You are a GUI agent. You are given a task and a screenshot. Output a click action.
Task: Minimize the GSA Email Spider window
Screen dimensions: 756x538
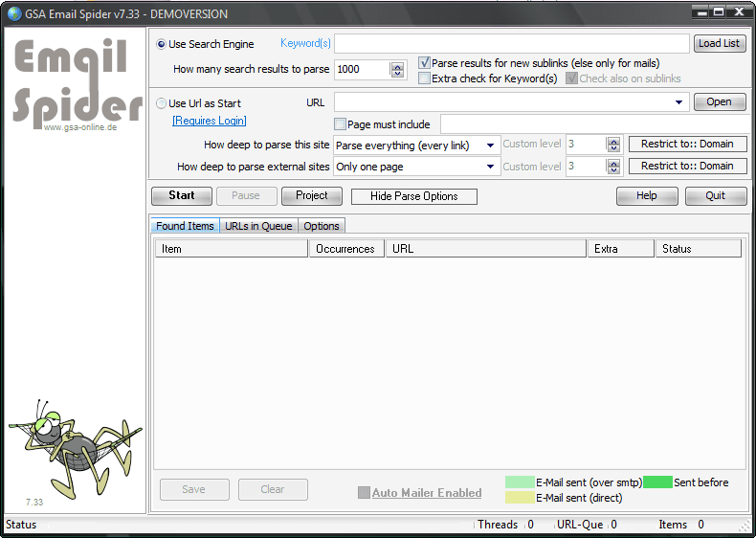coord(701,12)
